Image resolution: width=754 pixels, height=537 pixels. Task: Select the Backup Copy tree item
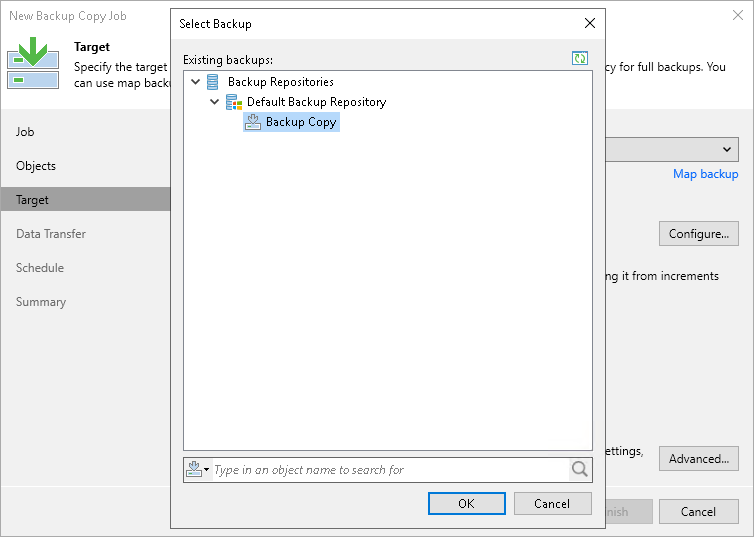(x=291, y=122)
